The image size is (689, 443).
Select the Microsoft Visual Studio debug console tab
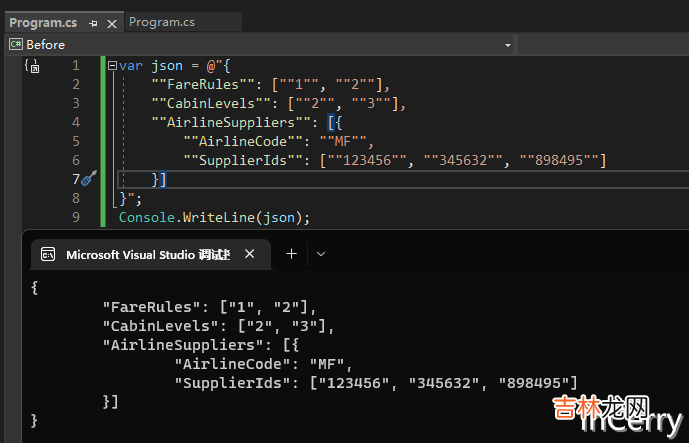pyautogui.click(x=148, y=254)
